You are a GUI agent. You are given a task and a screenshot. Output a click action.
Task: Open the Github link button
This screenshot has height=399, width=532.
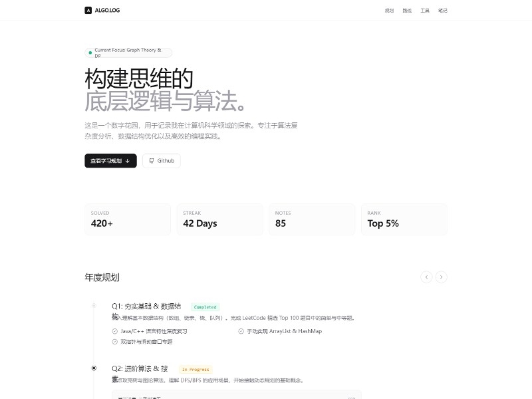click(162, 161)
